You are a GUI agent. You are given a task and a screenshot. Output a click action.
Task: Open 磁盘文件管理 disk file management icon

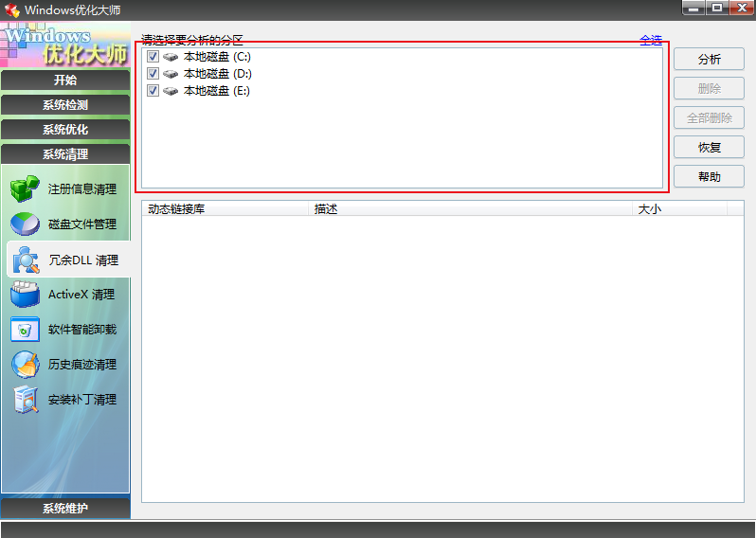pos(25,224)
